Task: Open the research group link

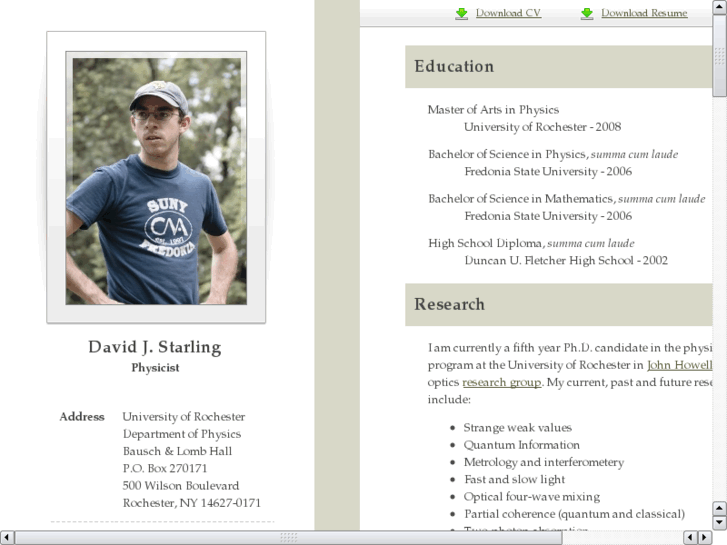Action: pos(502,382)
